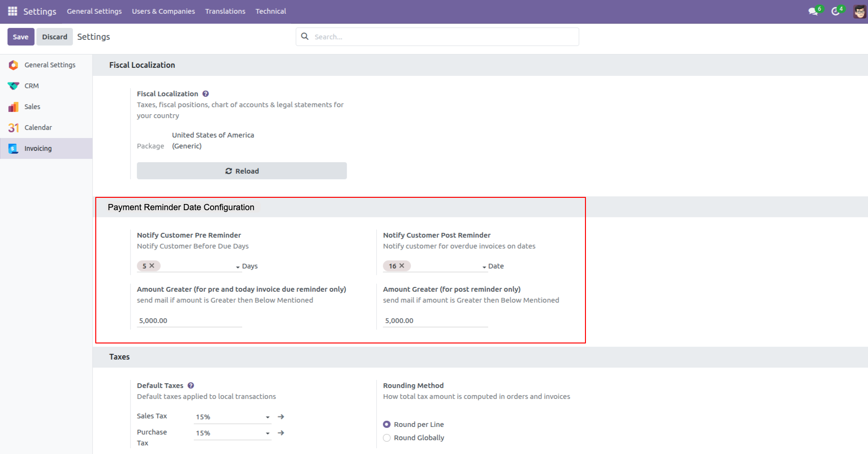Open the conversations messages icon

click(x=813, y=11)
